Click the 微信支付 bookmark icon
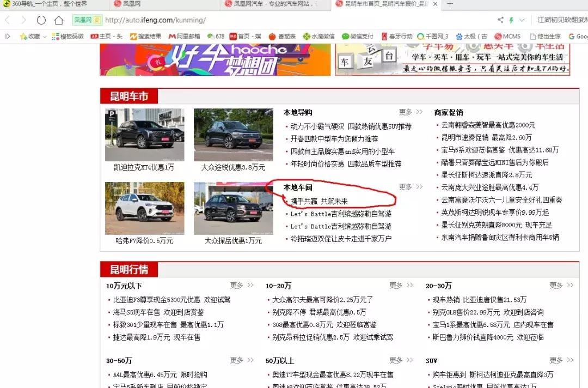 click(x=354, y=36)
